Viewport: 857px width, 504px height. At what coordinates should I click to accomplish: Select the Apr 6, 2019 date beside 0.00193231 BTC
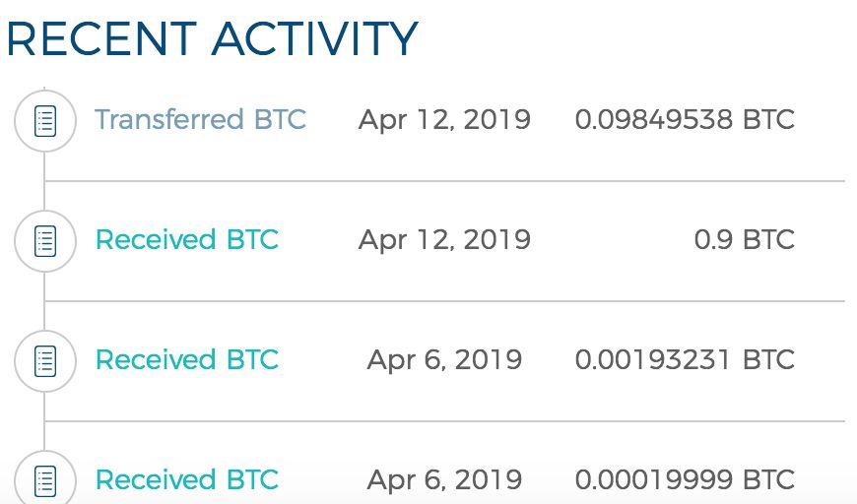pos(444,360)
